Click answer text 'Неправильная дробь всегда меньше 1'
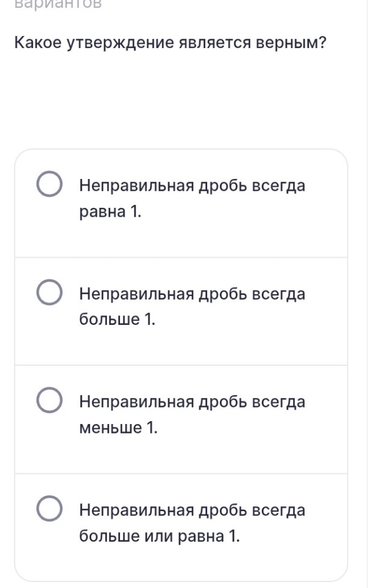Image resolution: width=368 pixels, height=588 pixels. (192, 414)
